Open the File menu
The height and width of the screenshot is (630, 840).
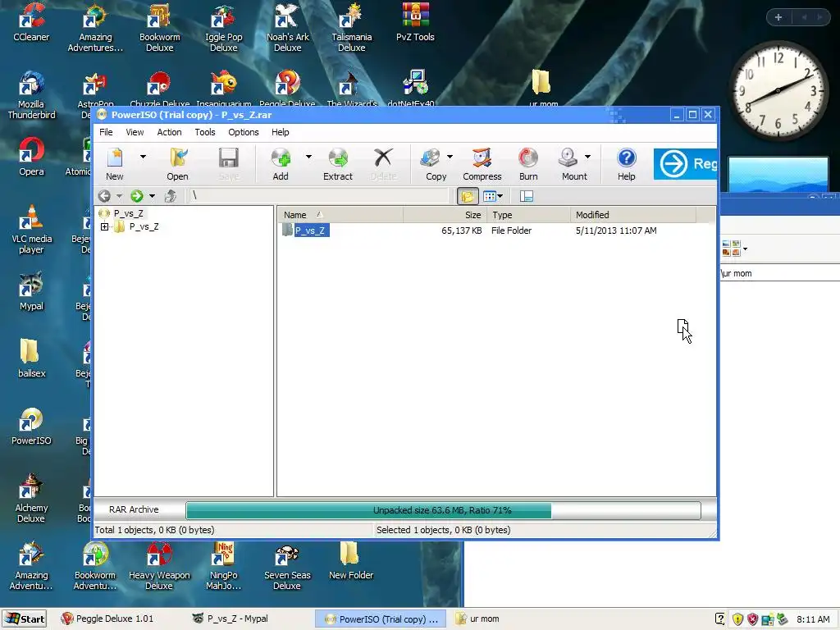106,132
